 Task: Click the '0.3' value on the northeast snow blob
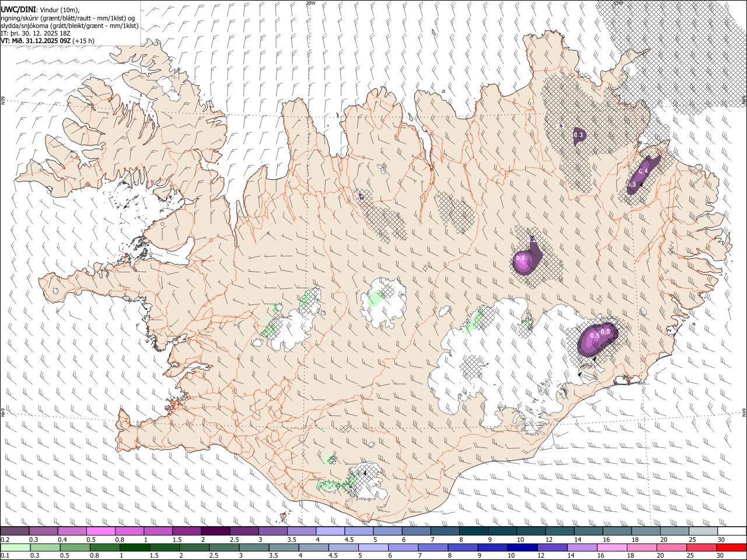point(579,135)
